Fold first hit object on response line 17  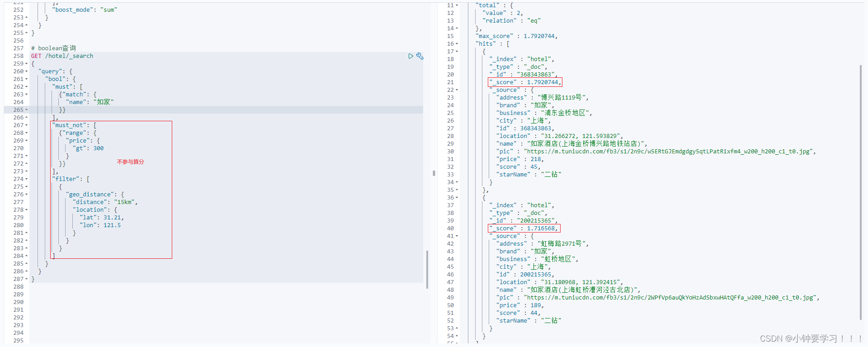457,52
